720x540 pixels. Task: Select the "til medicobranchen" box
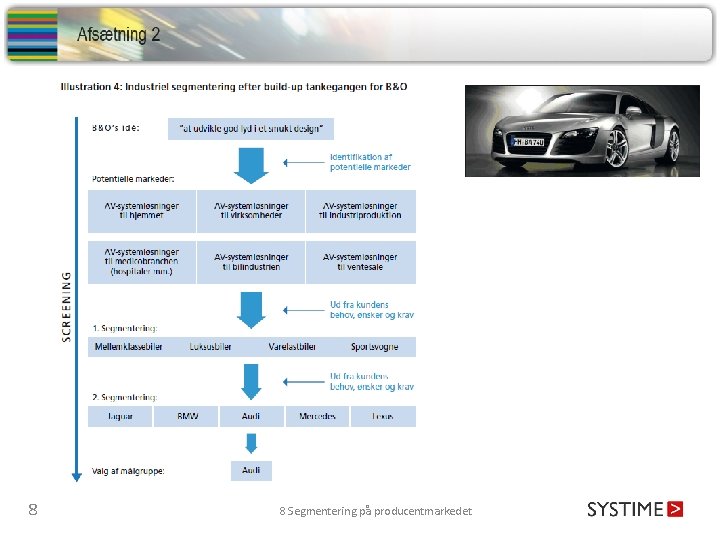tap(142, 262)
